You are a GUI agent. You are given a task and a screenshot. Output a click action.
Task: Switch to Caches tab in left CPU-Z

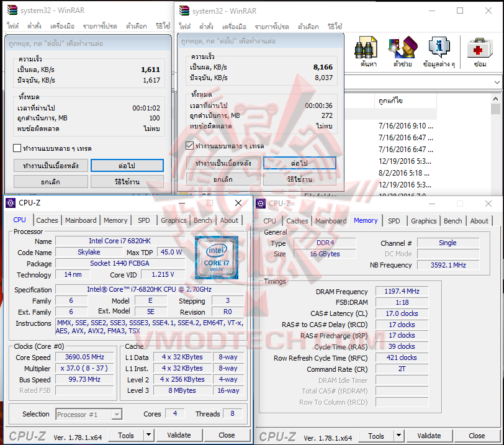click(47, 220)
